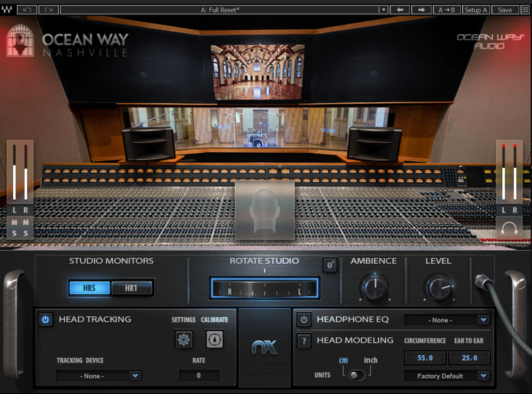This screenshot has width=532, height=394.
Task: Click the head tracking Rate field
Action: point(199,376)
